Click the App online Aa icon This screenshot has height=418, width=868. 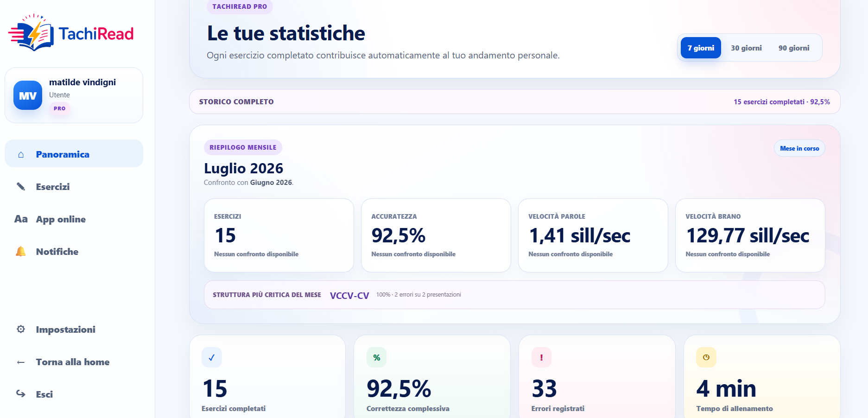pyautogui.click(x=21, y=219)
